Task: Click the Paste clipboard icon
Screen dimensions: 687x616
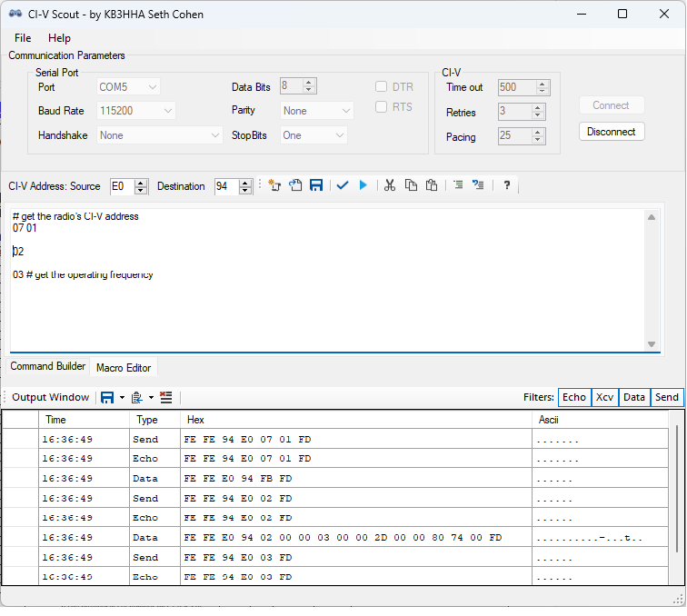Action: pyautogui.click(x=432, y=185)
